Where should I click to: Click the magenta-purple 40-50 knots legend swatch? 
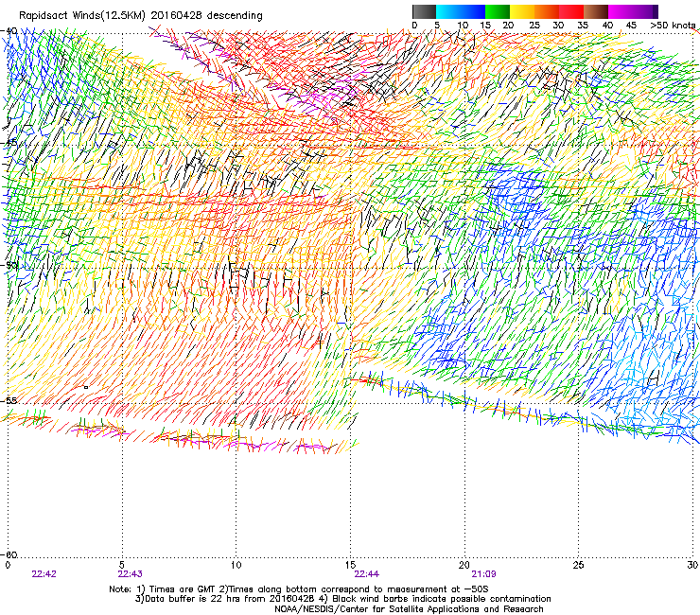pos(633,11)
